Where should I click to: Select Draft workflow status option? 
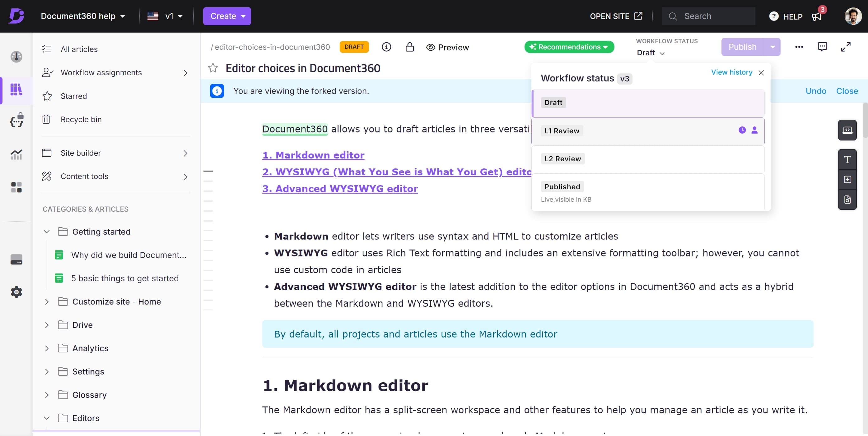pos(648,103)
